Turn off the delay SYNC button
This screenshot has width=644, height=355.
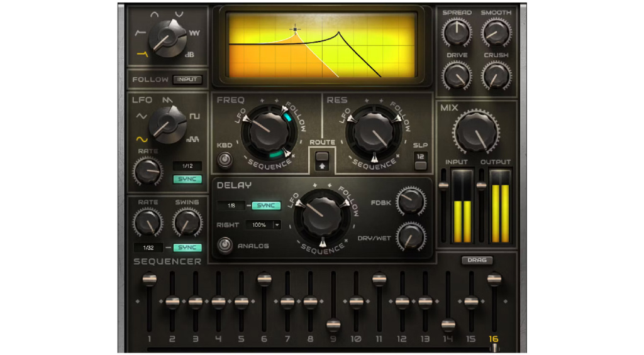pos(266,205)
